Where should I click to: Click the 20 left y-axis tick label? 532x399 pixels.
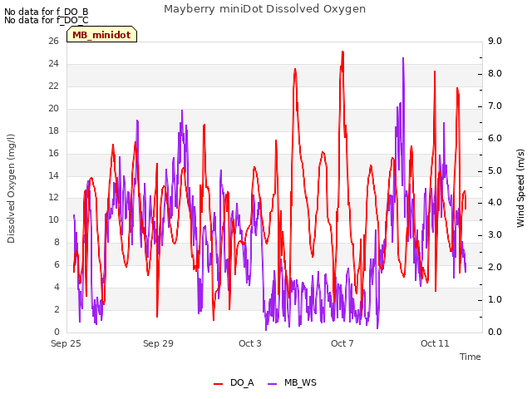pos(53,108)
